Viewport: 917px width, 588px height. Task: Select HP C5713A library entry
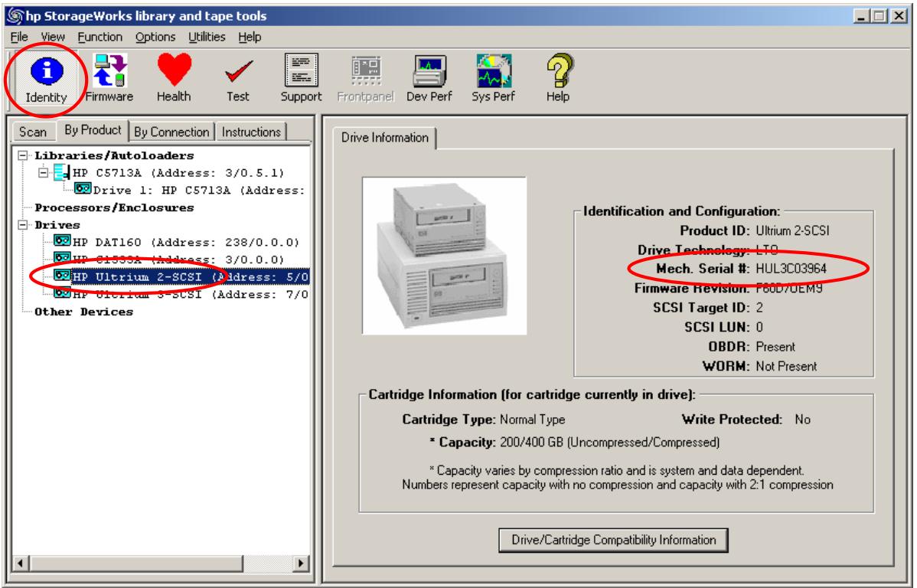pos(178,173)
